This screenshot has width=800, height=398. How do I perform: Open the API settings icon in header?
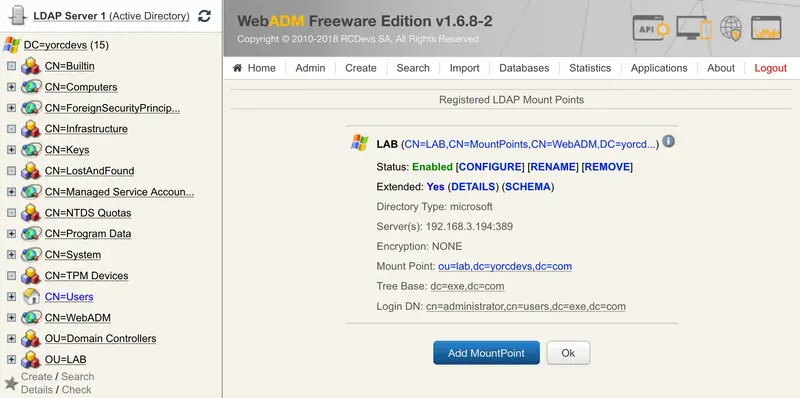(x=651, y=28)
